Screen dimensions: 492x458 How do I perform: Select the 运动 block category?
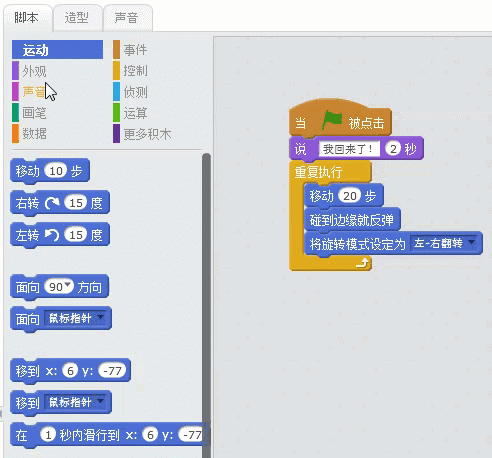coord(57,50)
